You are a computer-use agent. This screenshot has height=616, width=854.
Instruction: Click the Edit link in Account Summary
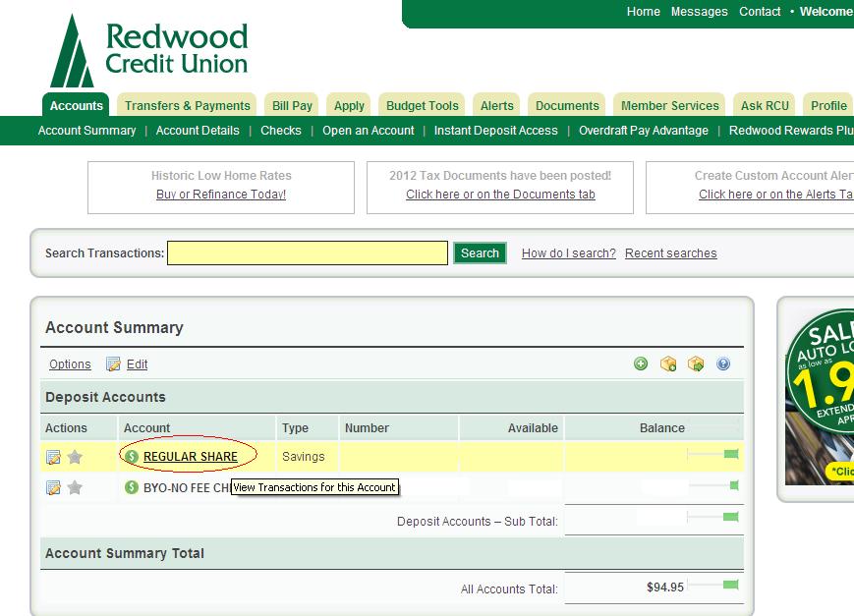point(137,364)
